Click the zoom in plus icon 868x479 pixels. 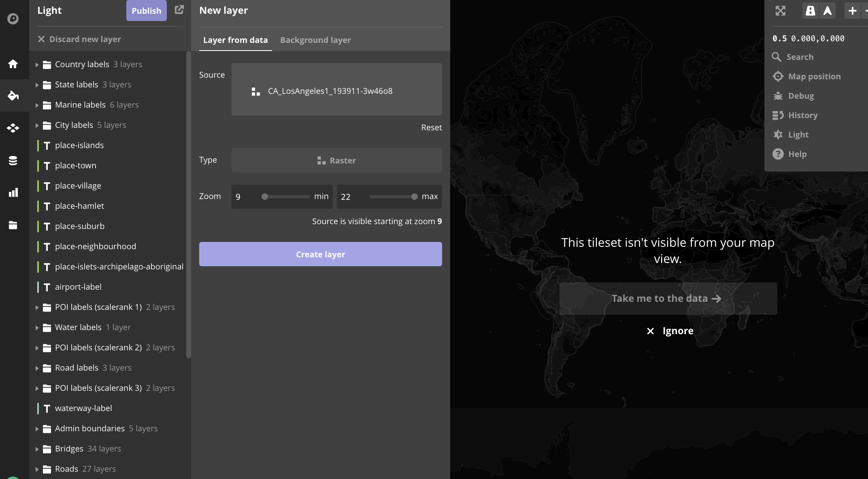point(852,11)
